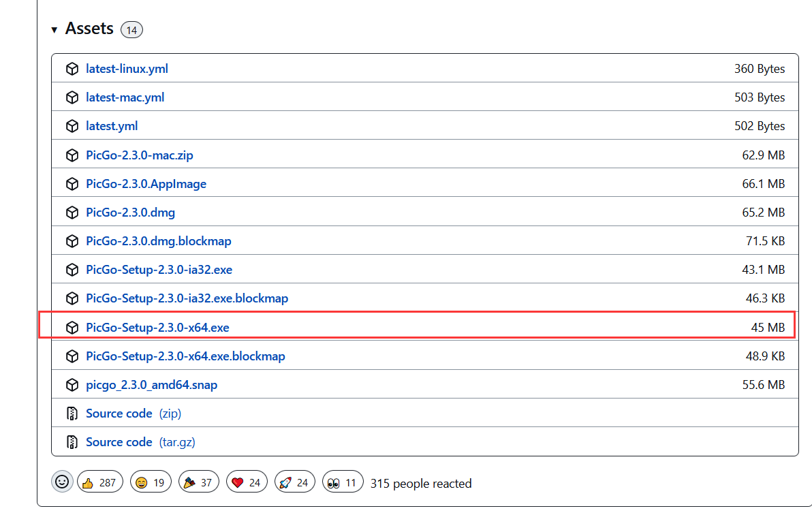Click the 45 MB size value
This screenshot has height=515, width=812.
tap(768, 328)
